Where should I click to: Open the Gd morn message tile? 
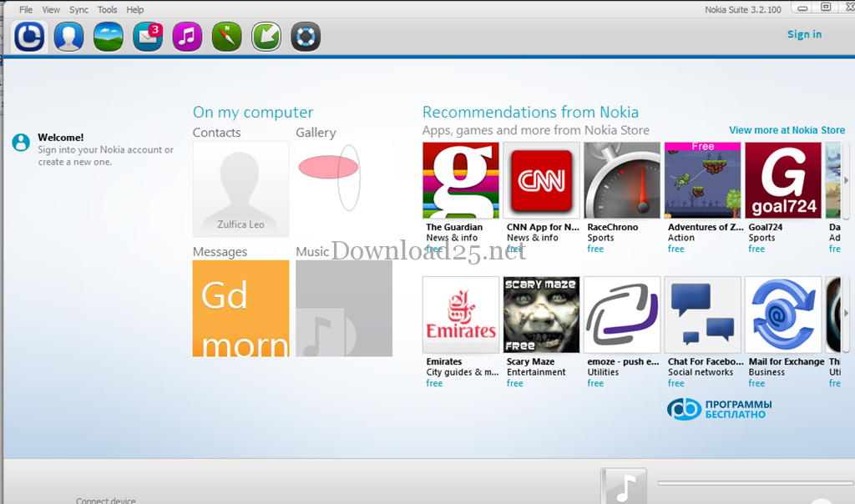coord(240,309)
